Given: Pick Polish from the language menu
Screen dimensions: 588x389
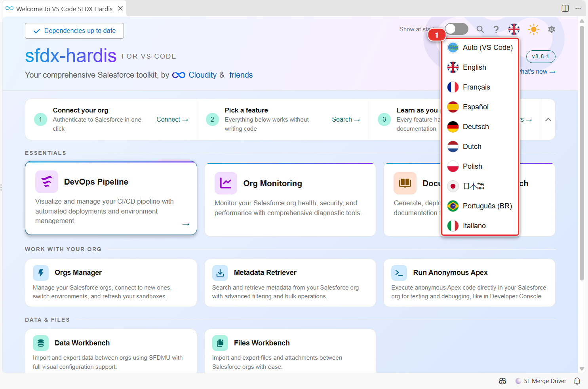Looking at the screenshot, I should (x=480, y=166).
